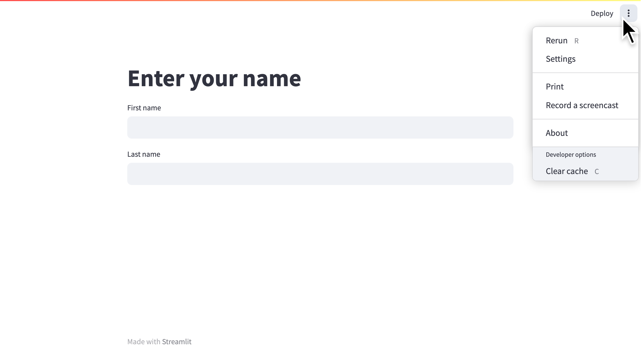Follow the Streamlit footer link

click(x=177, y=342)
